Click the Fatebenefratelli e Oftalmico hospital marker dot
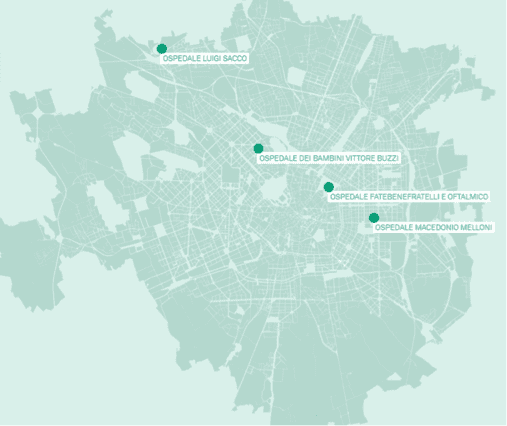The width and height of the screenshot is (507, 426). (329, 187)
